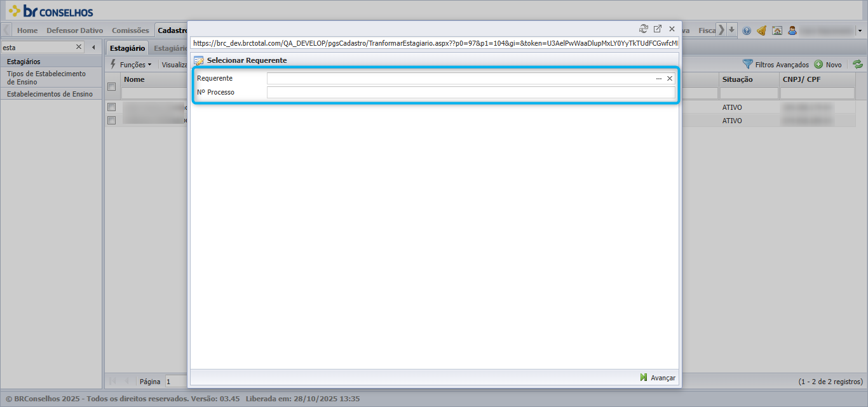Click the user profile avatar icon
868x407 pixels.
(x=792, y=30)
